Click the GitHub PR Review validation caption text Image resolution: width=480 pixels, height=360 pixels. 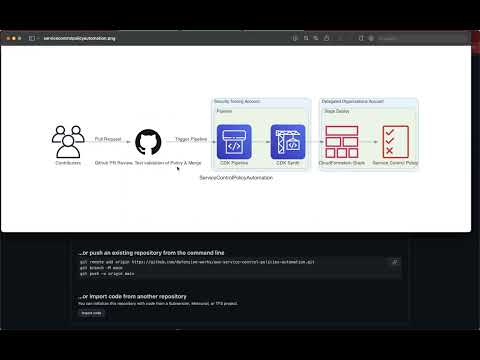click(x=148, y=163)
